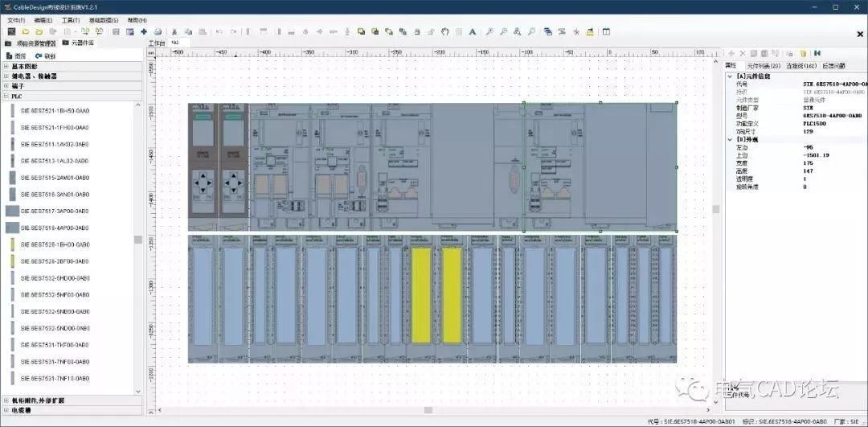Click the horizontal scrollbar thumb below canvas
The image size is (868, 427).
(x=428, y=410)
